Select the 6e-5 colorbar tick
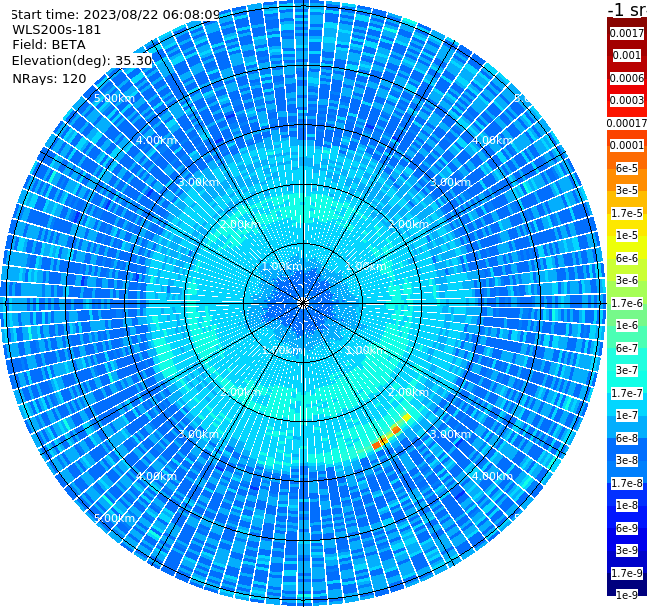This screenshot has width=647, height=607. click(x=626, y=168)
